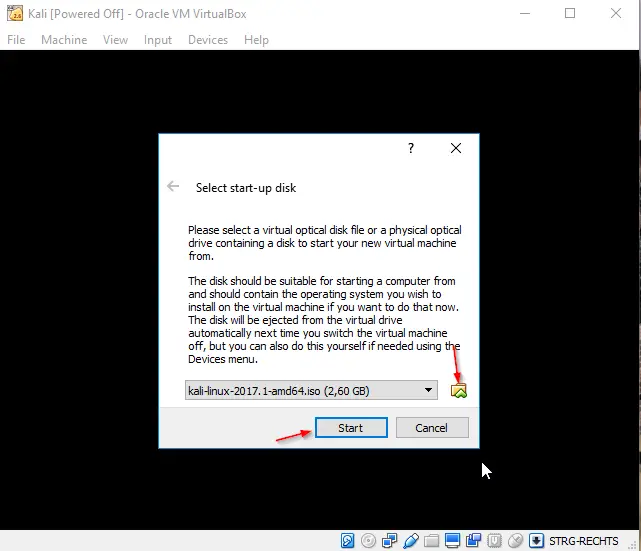Click the STRG-RECHTS host key label
The height and width of the screenshot is (551, 641).
[x=583, y=541]
